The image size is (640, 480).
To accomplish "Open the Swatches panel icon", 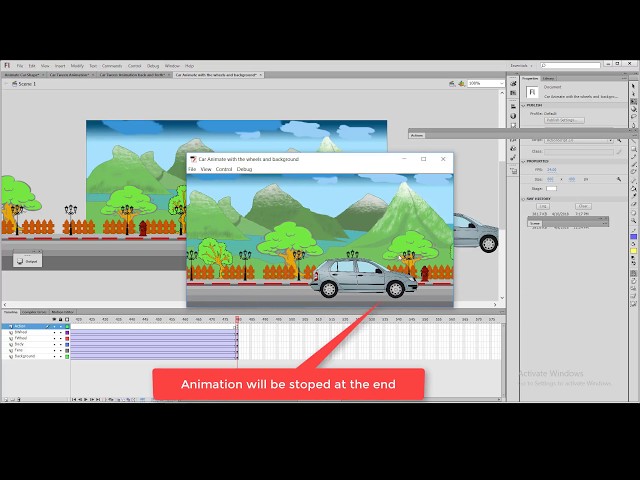I will coord(513,93).
